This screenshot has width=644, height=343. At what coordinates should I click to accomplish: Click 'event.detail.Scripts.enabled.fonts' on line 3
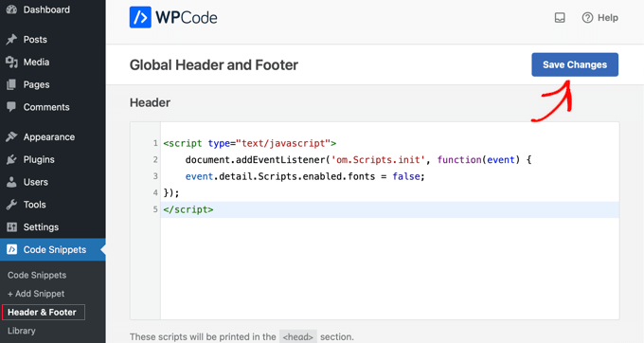click(280, 176)
